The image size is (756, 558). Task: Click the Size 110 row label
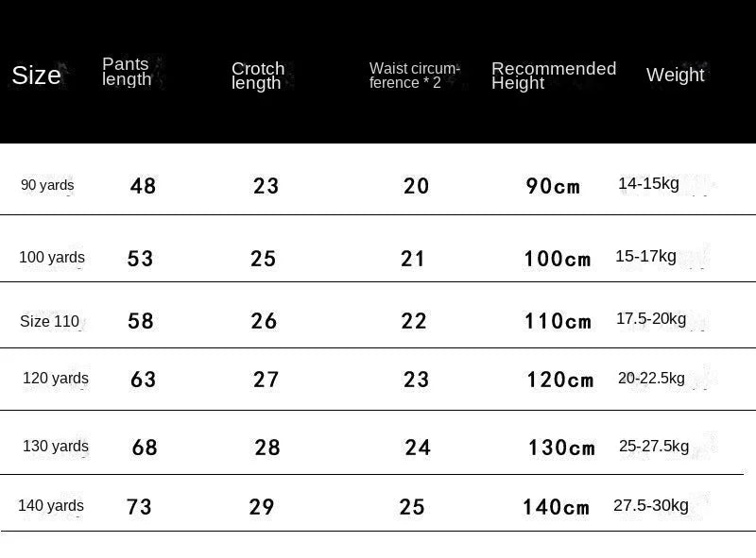pyautogui.click(x=50, y=321)
